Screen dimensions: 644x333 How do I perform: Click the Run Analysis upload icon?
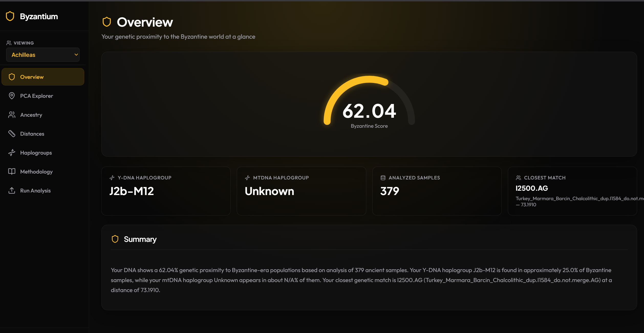pyautogui.click(x=12, y=190)
